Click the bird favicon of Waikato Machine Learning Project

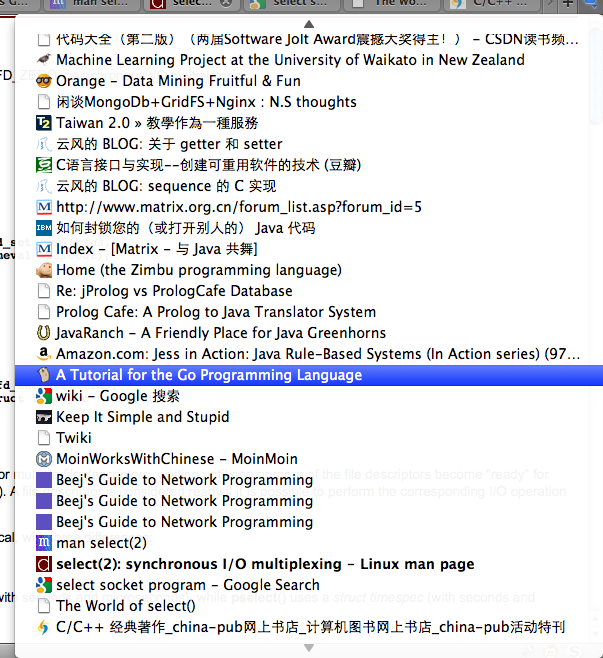[44, 60]
